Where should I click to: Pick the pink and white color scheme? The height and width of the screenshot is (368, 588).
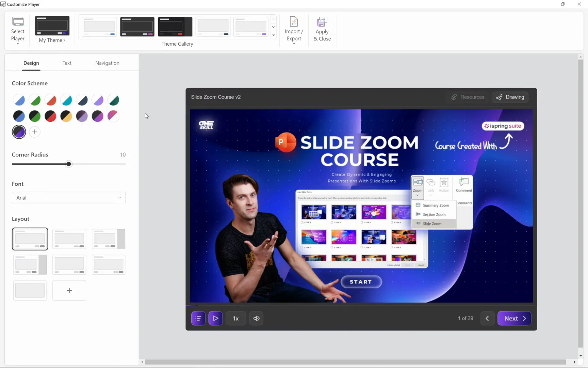[x=113, y=116]
